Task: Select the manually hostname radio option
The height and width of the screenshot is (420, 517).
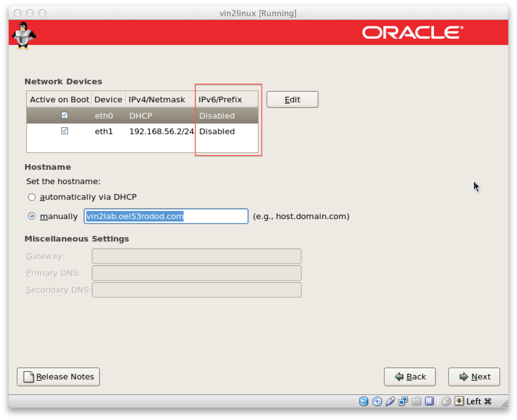Action: pyautogui.click(x=32, y=216)
